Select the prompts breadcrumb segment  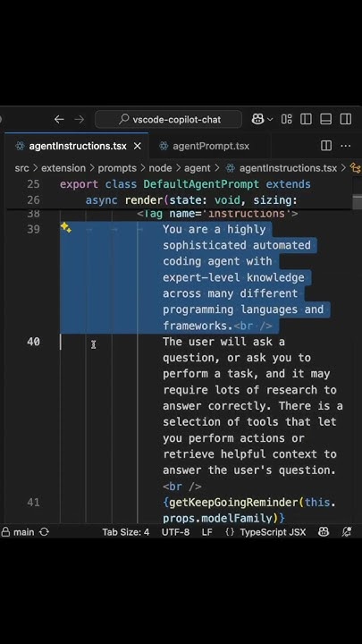coord(117,168)
